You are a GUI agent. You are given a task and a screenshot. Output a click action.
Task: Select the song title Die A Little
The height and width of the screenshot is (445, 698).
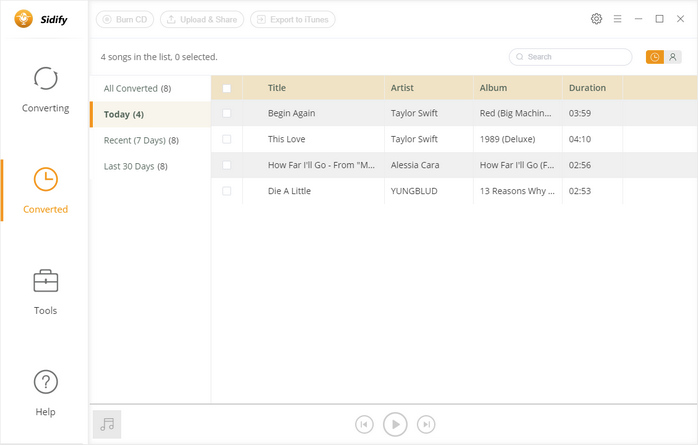[289, 191]
